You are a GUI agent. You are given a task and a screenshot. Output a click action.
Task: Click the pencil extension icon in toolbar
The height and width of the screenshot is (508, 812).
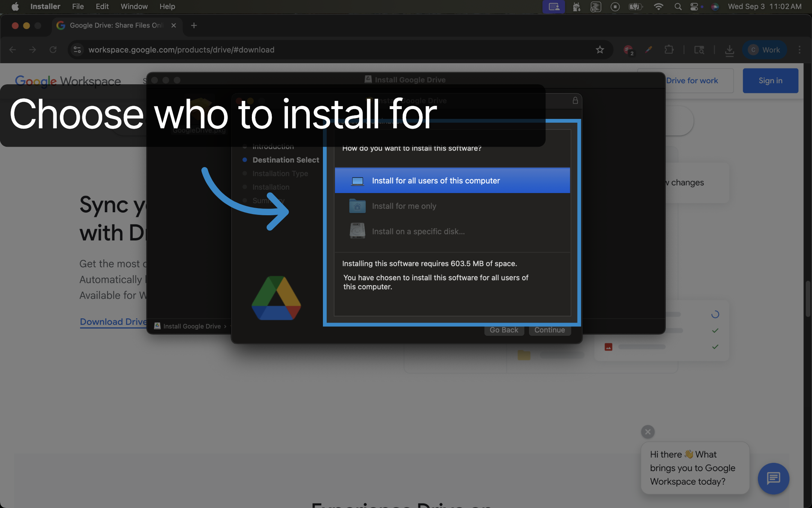[x=648, y=50]
